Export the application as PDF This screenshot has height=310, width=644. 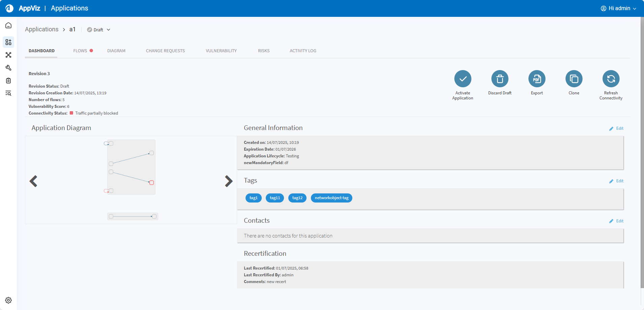tap(537, 79)
